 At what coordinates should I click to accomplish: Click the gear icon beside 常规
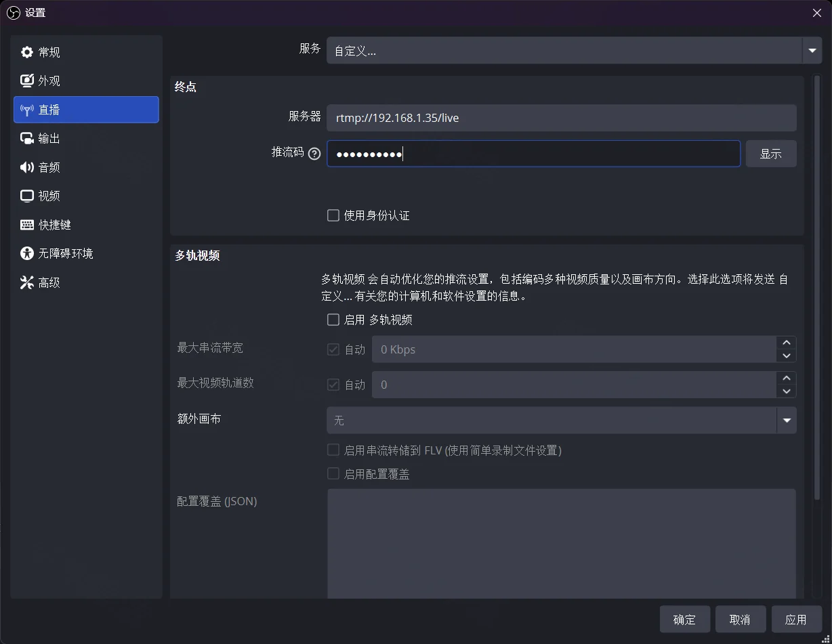pyautogui.click(x=27, y=52)
